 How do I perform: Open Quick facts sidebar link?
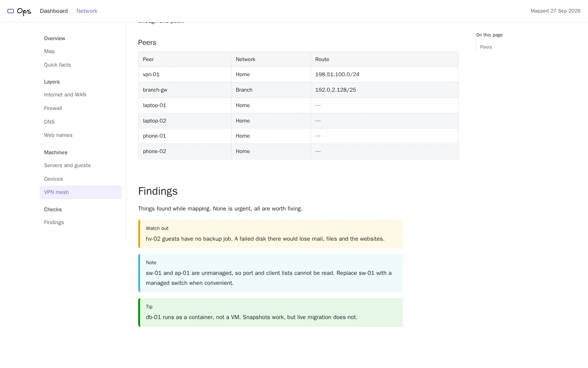click(x=57, y=65)
